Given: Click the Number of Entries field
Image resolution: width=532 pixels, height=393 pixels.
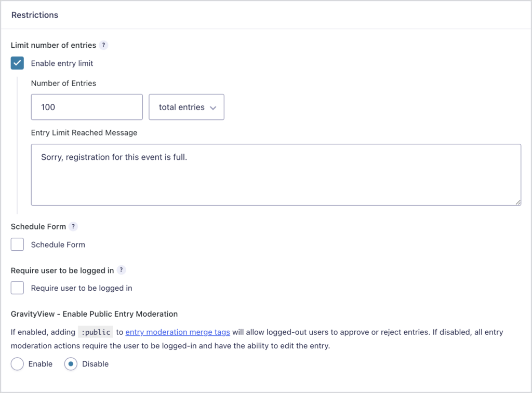Looking at the screenshot, I should pyautogui.click(x=87, y=107).
